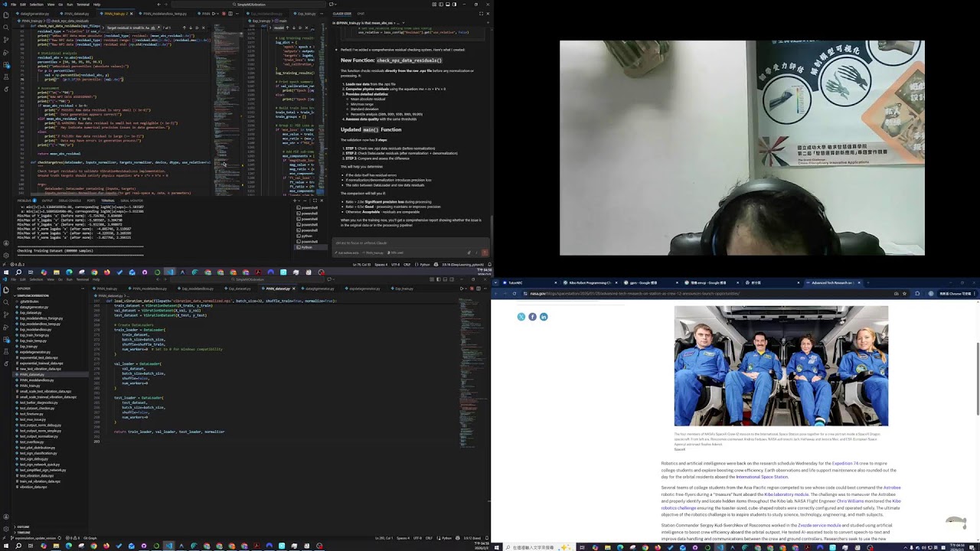Send message button in Claude Code panel
Screen dimensions: 980x551
485,253
